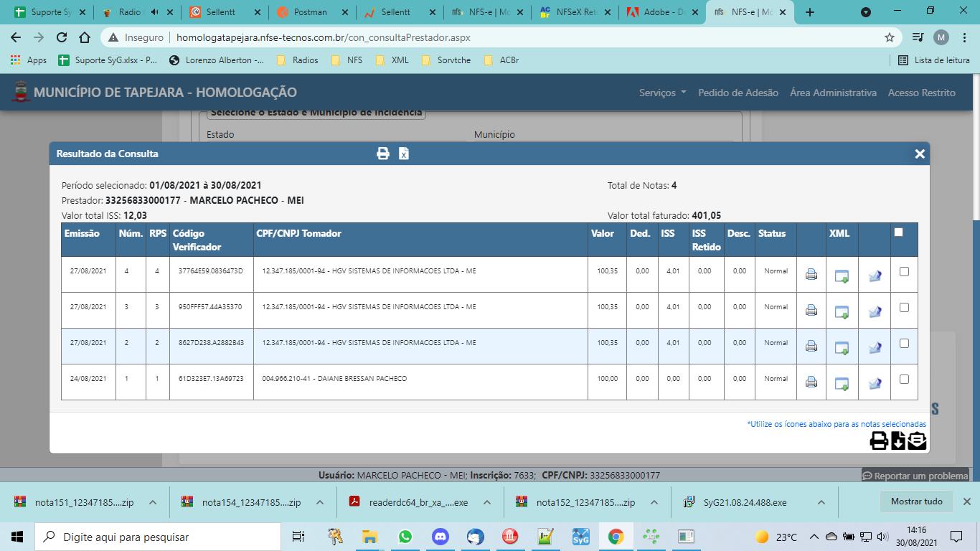This screenshot has height=551, width=980.
Task: Open the Radios bookmark folder
Action: 298,60
